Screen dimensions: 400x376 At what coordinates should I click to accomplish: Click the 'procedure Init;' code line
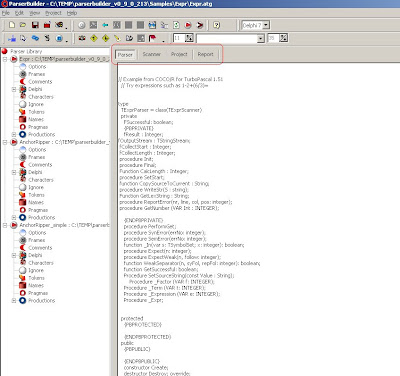[x=136, y=159]
